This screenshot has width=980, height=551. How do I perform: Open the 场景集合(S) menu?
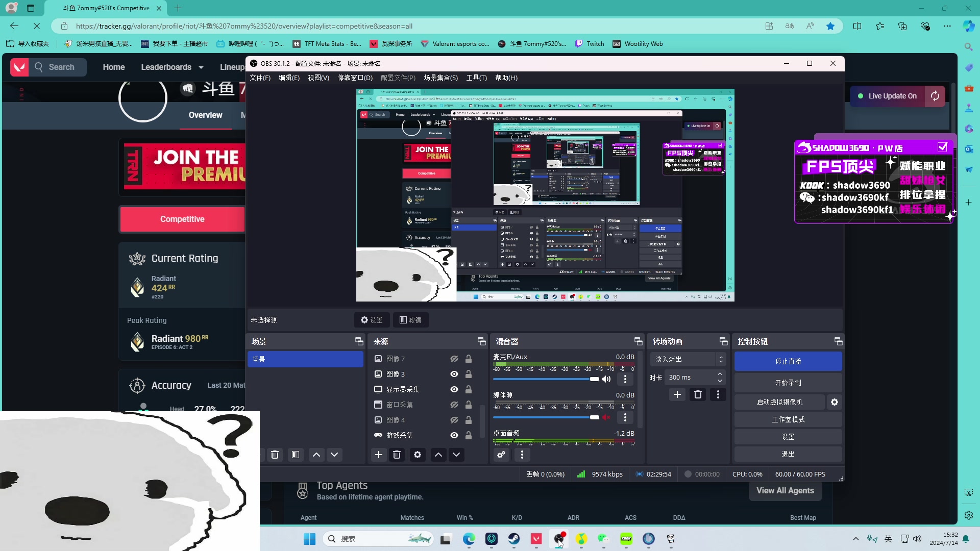coord(440,78)
